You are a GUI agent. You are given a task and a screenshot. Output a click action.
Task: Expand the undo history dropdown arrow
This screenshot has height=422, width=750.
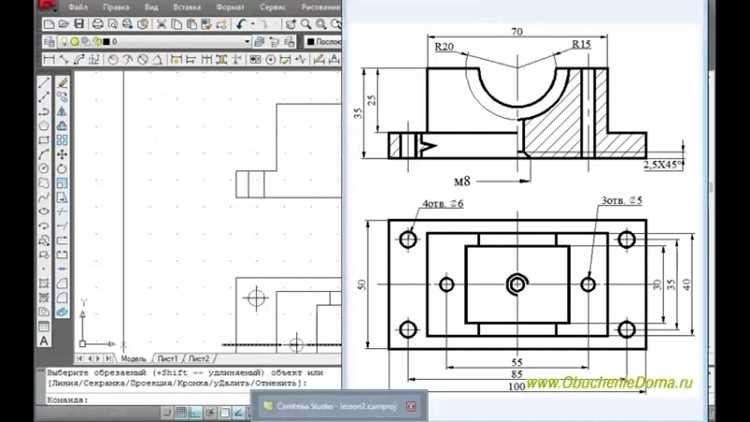click(x=252, y=24)
